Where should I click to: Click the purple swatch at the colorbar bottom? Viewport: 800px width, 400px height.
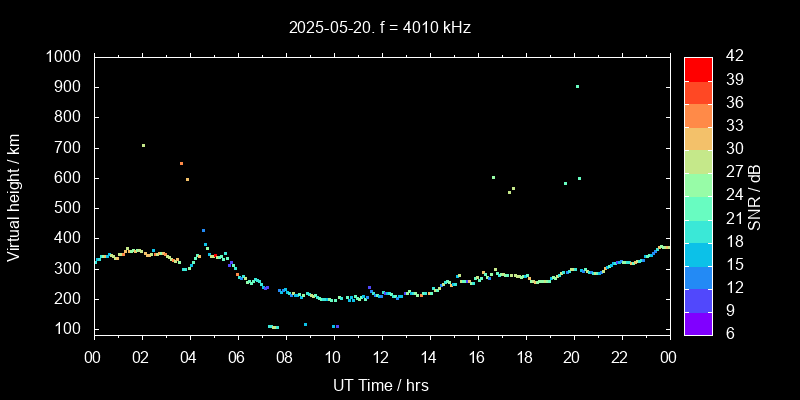coord(698,323)
